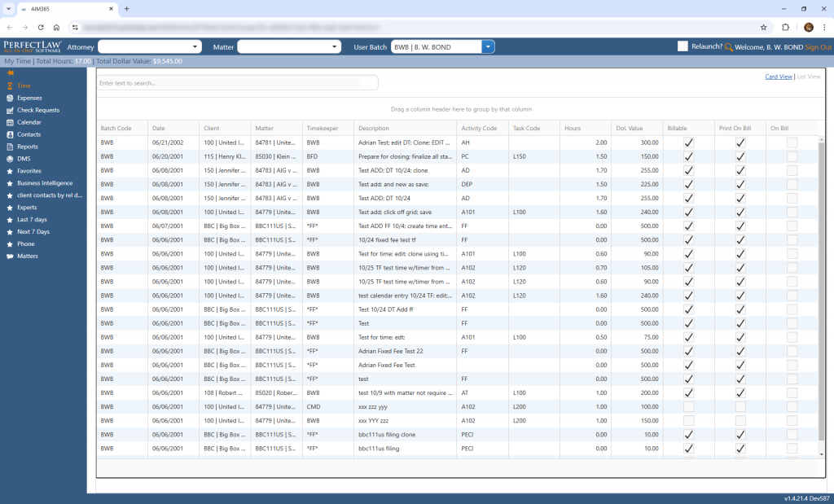This screenshot has height=504, width=834.
Task: Sort by Date column header
Action: pos(159,128)
